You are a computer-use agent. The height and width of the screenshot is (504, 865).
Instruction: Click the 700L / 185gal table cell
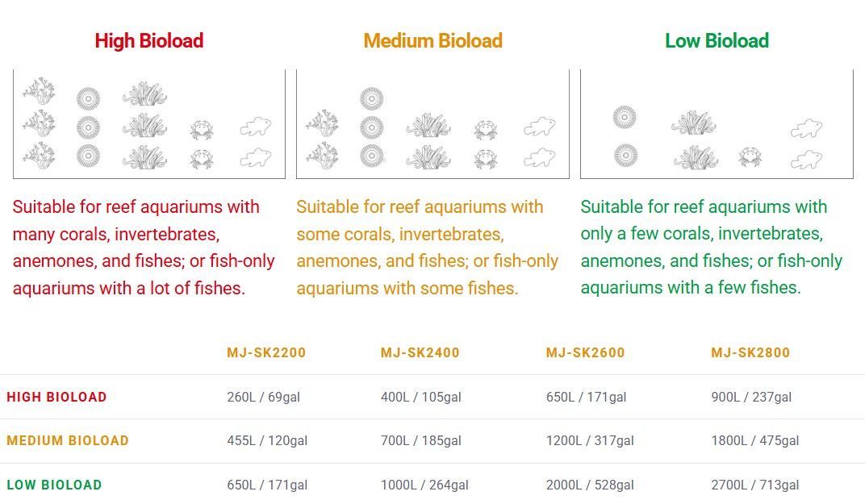[421, 440]
